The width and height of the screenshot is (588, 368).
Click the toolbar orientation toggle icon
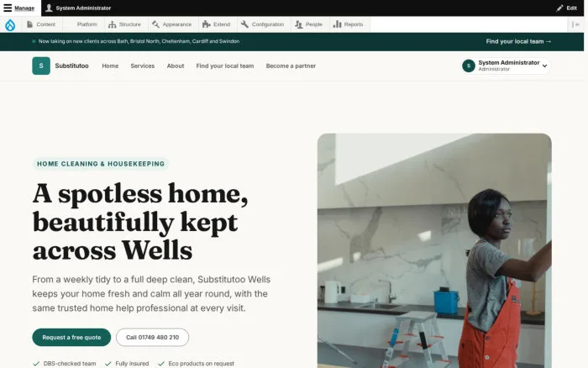pyautogui.click(x=575, y=24)
